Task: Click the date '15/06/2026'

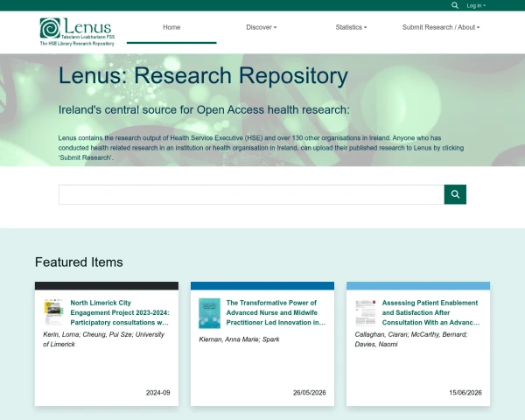Action: [x=465, y=393]
